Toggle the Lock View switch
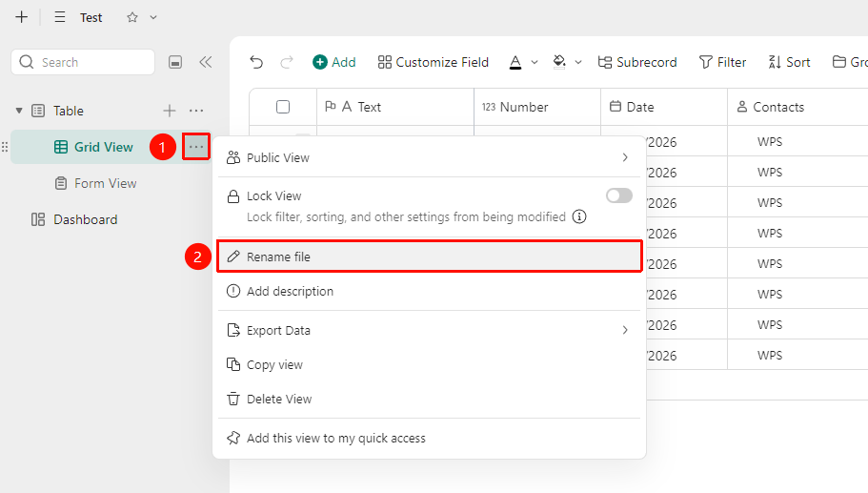The image size is (868, 493). tap(619, 195)
